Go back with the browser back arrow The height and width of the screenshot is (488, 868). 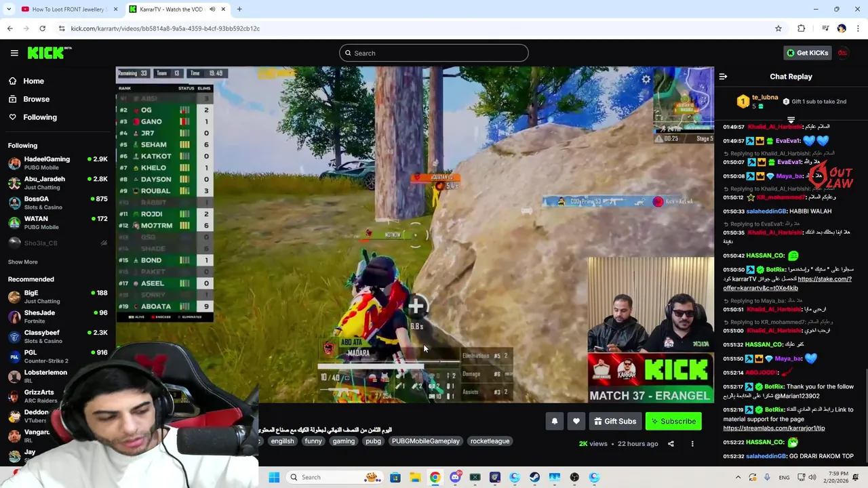pyautogui.click(x=9, y=28)
